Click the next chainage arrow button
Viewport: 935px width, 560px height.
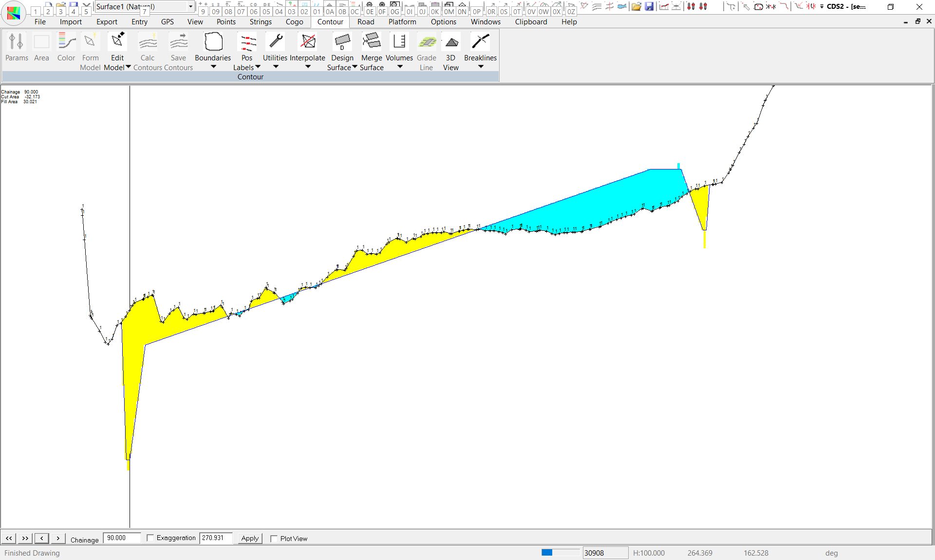pos(58,538)
